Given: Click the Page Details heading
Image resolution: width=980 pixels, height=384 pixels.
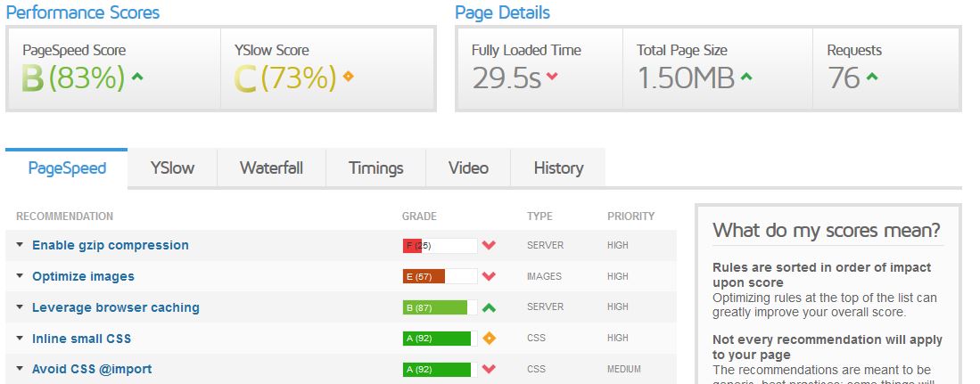Looking at the screenshot, I should pyautogui.click(x=503, y=12).
